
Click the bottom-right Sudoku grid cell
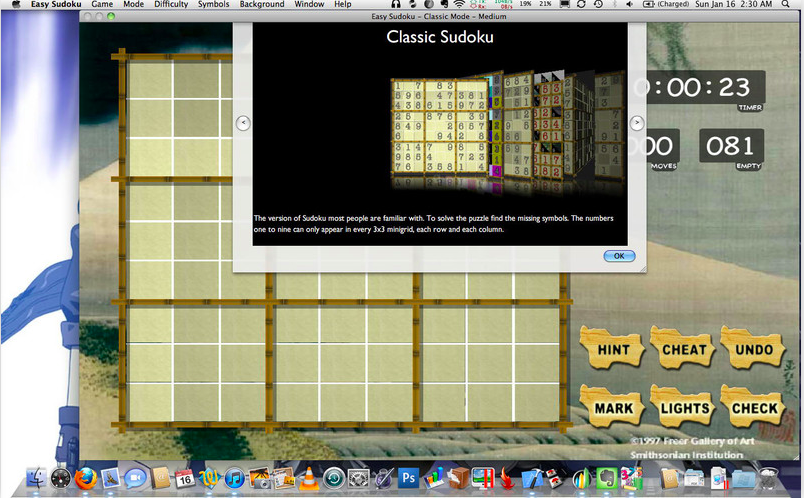click(535, 402)
